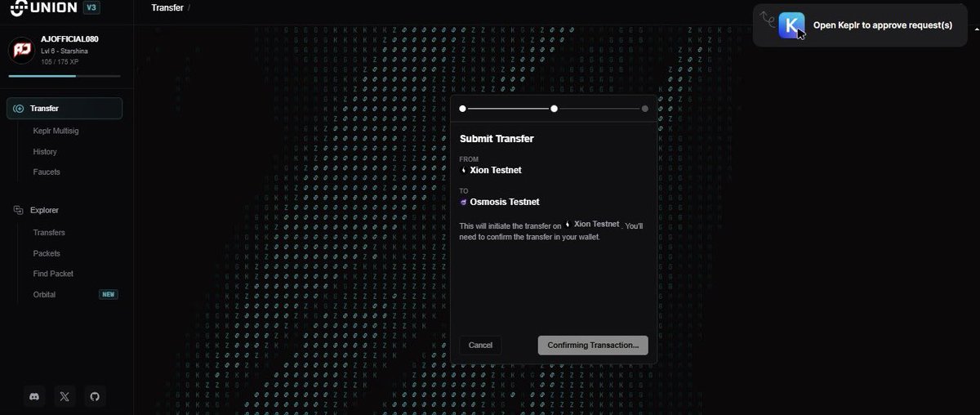Click the Confirming Transaction... button
Viewport: 980px width, 415px height.
[593, 346]
